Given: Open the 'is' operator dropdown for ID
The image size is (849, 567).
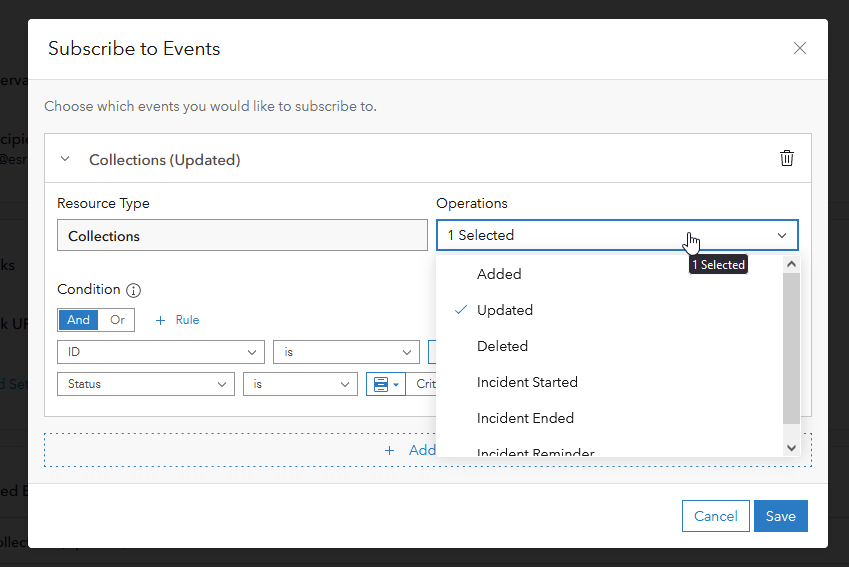Looking at the screenshot, I should tap(346, 352).
